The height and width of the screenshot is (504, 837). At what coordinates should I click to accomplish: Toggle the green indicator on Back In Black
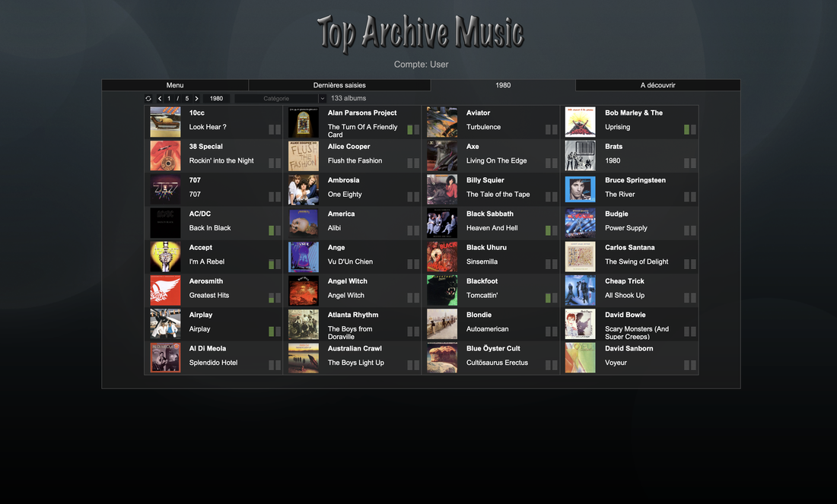(x=272, y=230)
